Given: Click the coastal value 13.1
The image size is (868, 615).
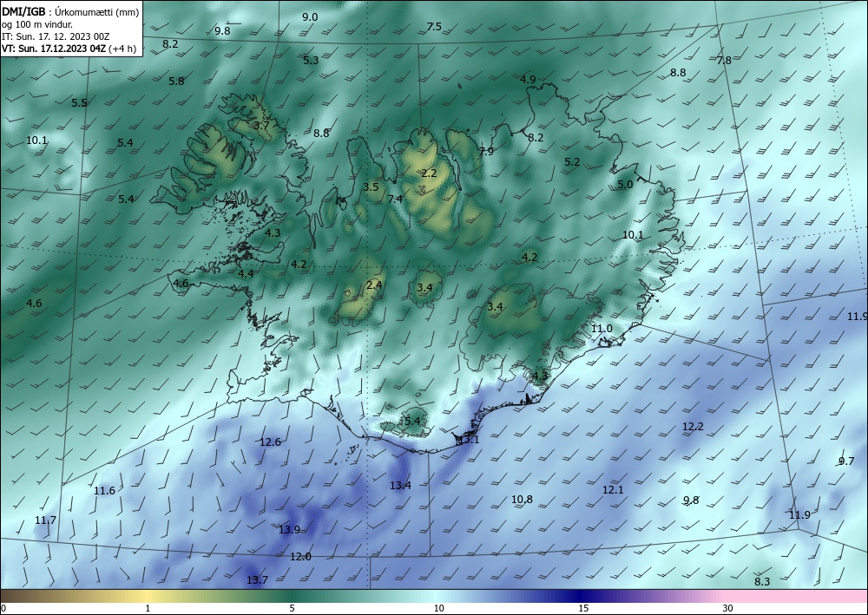Looking at the screenshot, I should pos(469,441).
